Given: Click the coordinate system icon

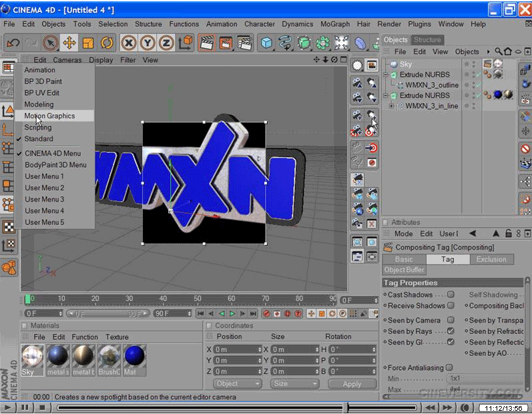Looking at the screenshot, I should 186,43.
